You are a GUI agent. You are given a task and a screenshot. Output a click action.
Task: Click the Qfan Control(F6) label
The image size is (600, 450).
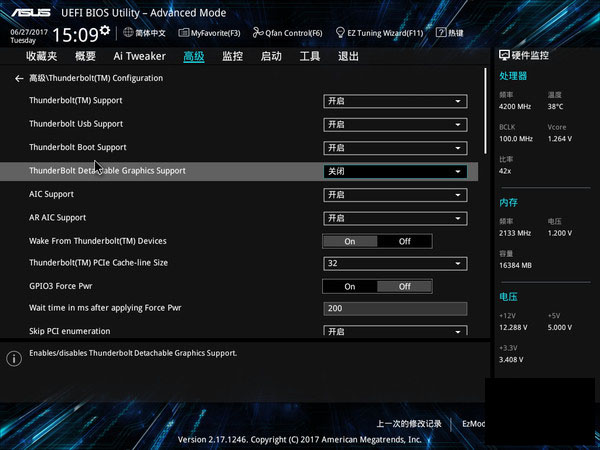294,33
